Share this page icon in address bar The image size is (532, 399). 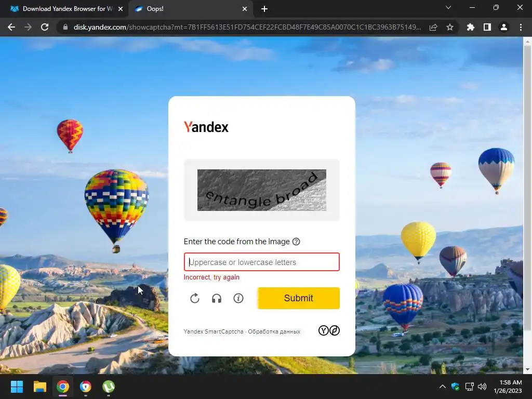[433, 27]
